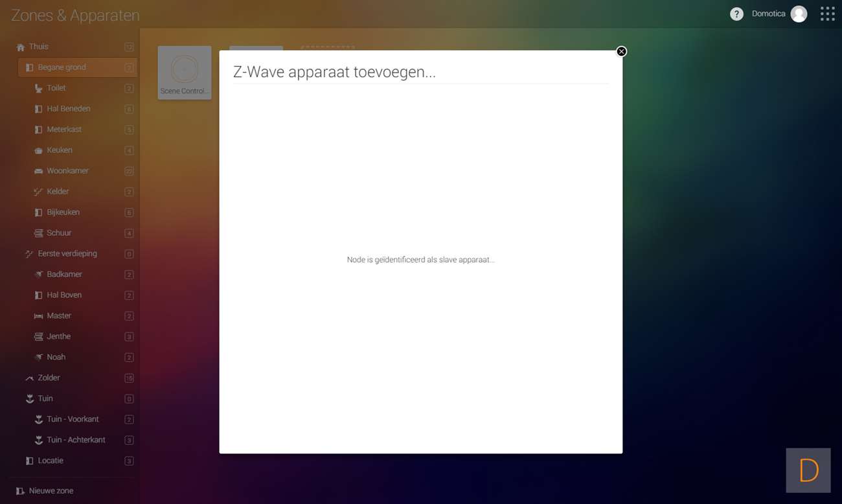Click the Keuken zone icon
842x504 pixels.
tap(38, 150)
